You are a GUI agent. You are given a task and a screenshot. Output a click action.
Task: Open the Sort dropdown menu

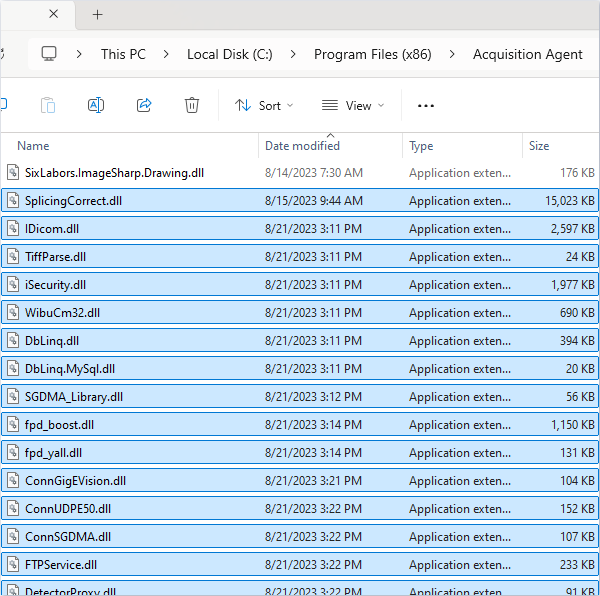point(264,105)
